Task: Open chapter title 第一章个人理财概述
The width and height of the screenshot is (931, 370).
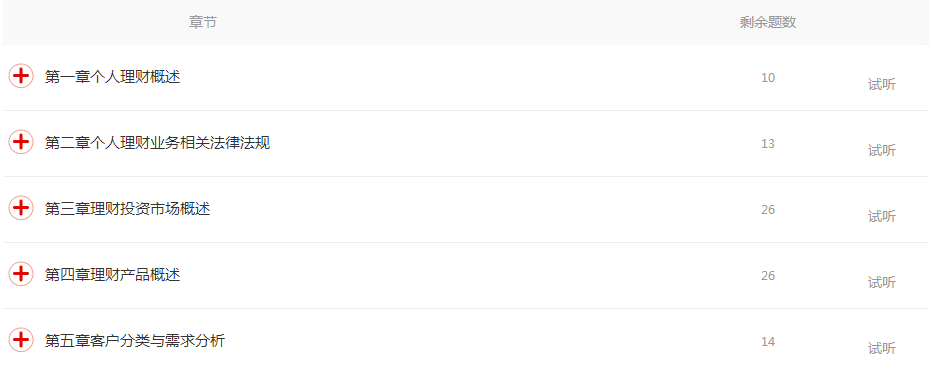Action: click(x=112, y=77)
